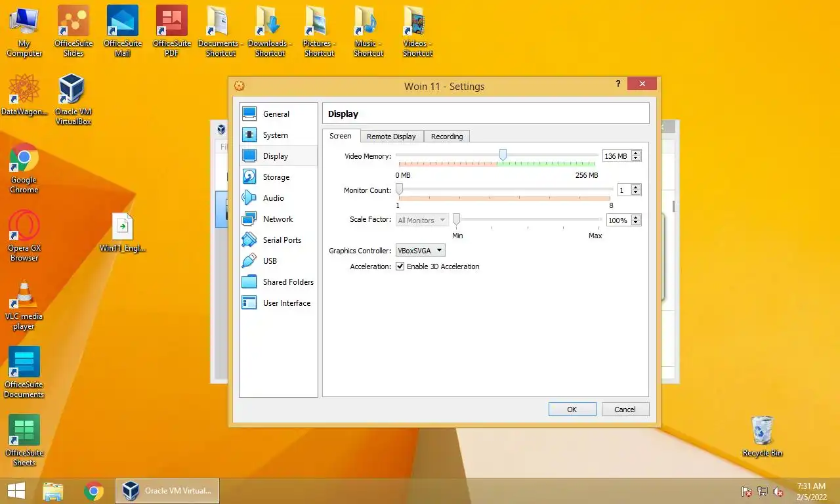Select the Win11_Engl file on desktop
840x504 pixels.
123,233
